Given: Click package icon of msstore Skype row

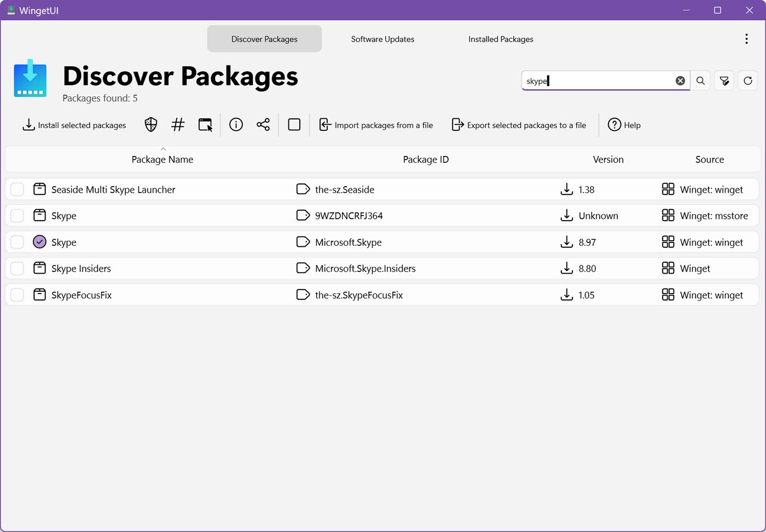Looking at the screenshot, I should coord(39,216).
